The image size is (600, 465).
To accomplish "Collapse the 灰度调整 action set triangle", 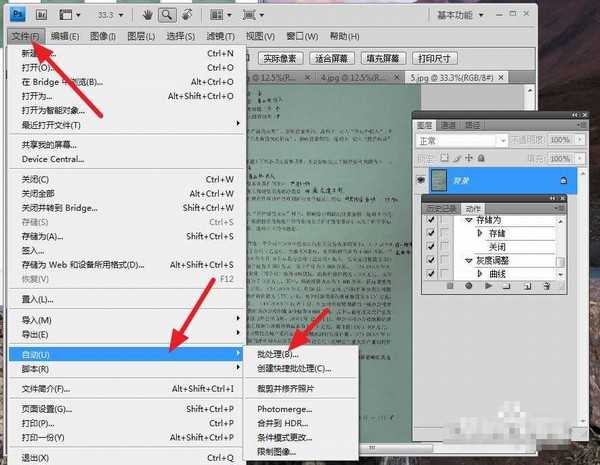I will click(469, 261).
